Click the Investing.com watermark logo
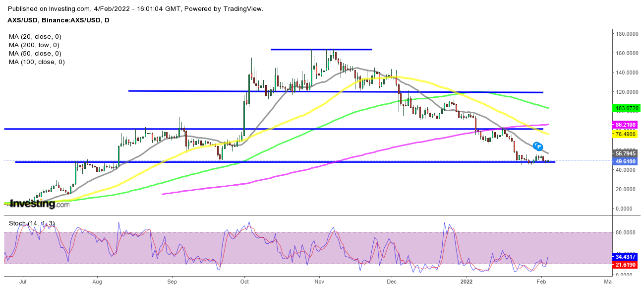Viewport: 644px width, 288px height. (x=40, y=204)
